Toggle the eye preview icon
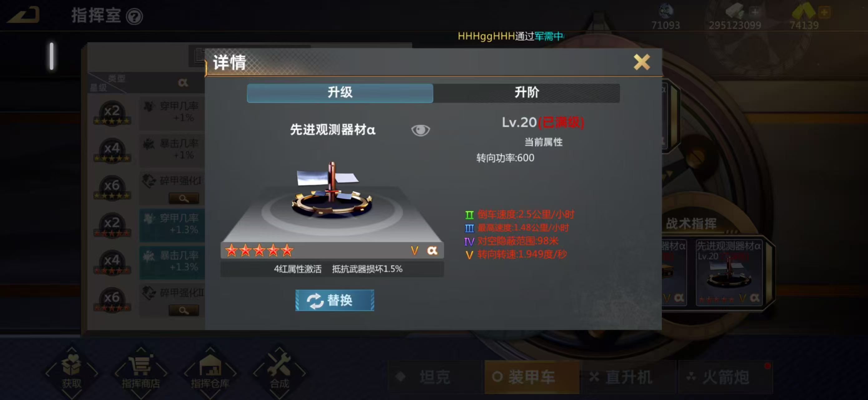 click(x=420, y=130)
